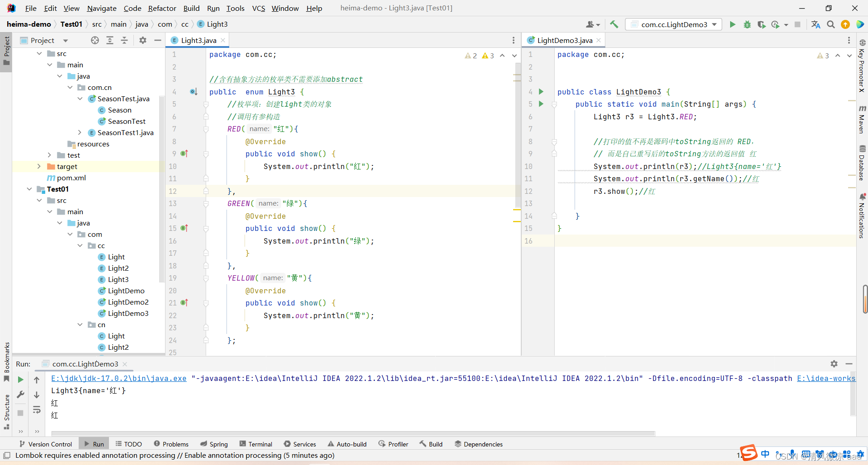Image resolution: width=868 pixels, height=465 pixels.
Task: Minimize the Run tool window
Action: pyautogui.click(x=849, y=364)
